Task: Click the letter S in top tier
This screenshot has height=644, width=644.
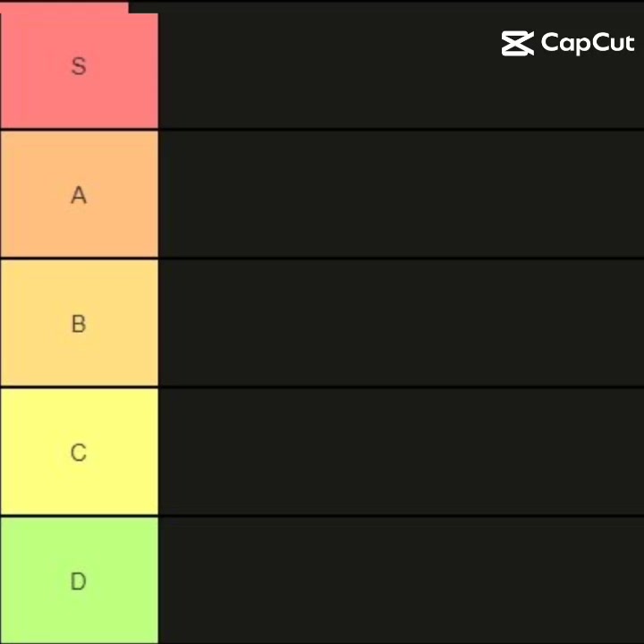Action: [x=79, y=65]
